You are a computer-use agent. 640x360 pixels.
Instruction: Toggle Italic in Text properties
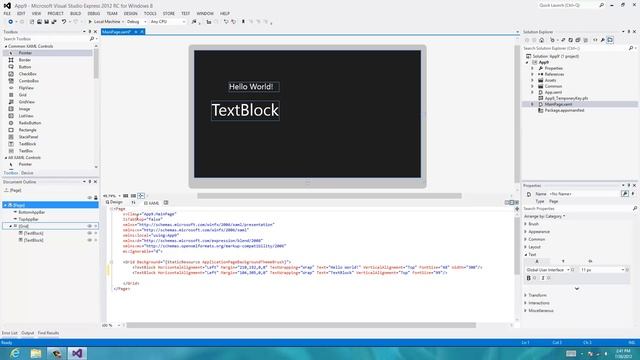click(x=542, y=278)
